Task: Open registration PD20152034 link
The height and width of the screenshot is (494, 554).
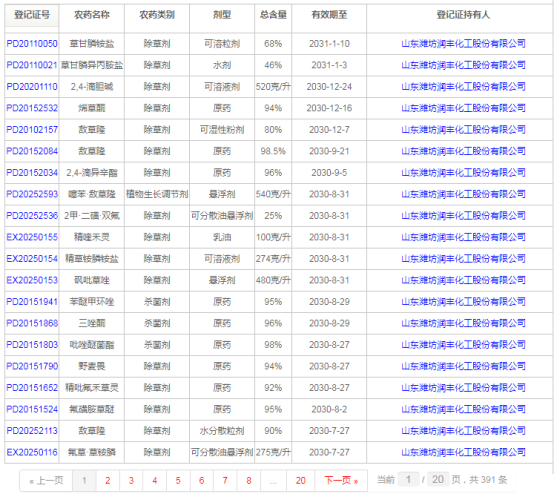Action: click(x=32, y=173)
